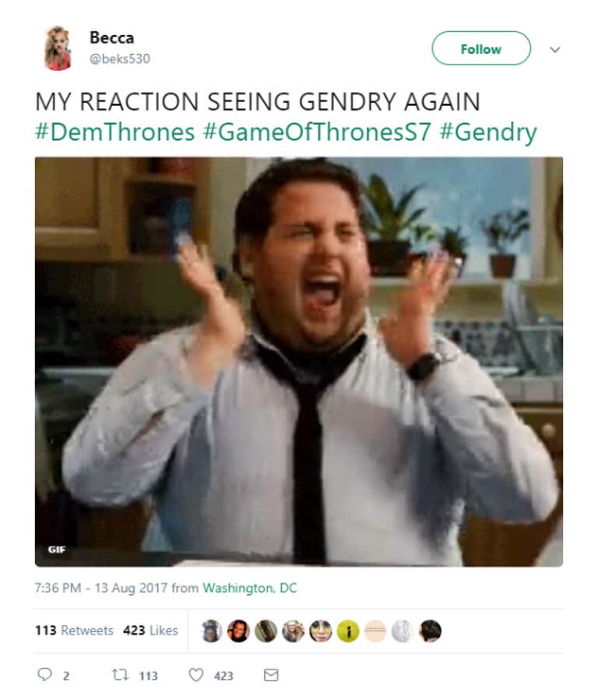Open the Washington, DC location link
Image resolution: width=598 pixels, height=700 pixels.
(x=249, y=588)
